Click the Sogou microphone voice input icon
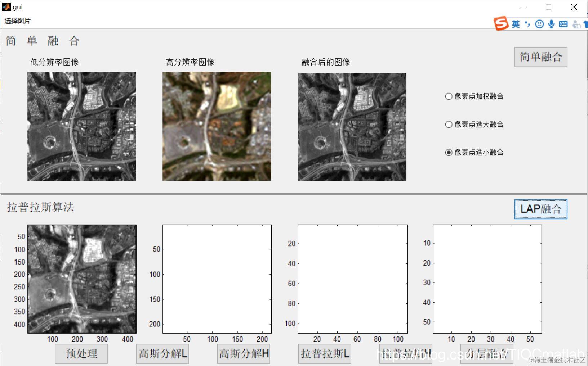Viewport: 588px width, 366px height. tap(551, 24)
